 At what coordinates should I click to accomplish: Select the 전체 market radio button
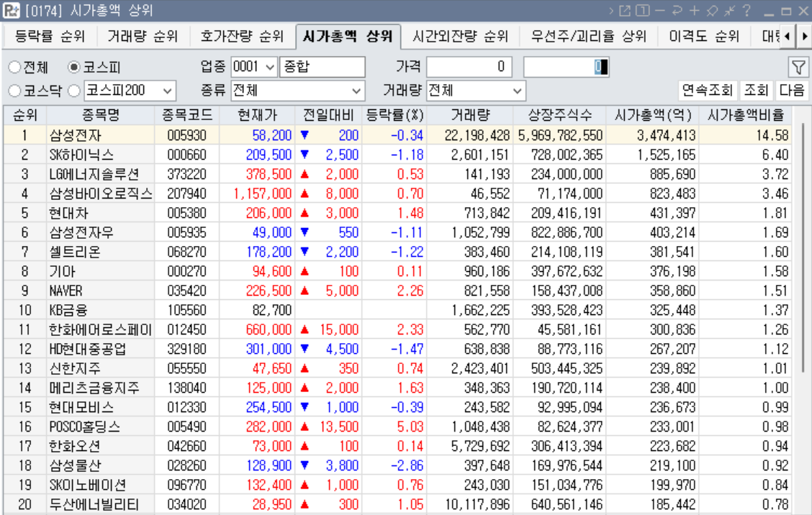[14, 67]
